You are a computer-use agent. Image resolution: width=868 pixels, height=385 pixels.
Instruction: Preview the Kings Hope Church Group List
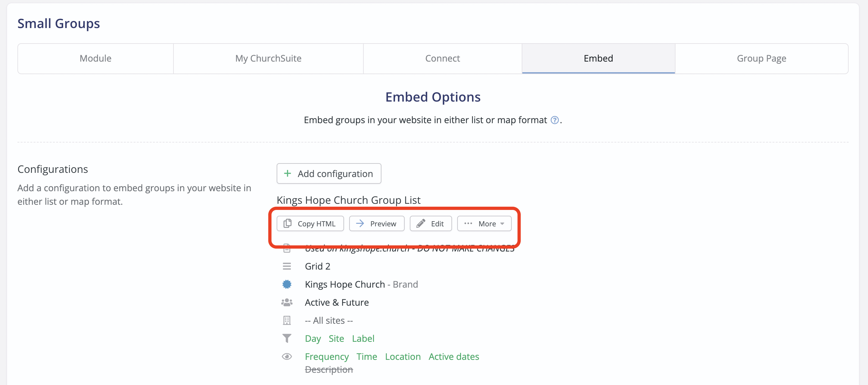376,223
